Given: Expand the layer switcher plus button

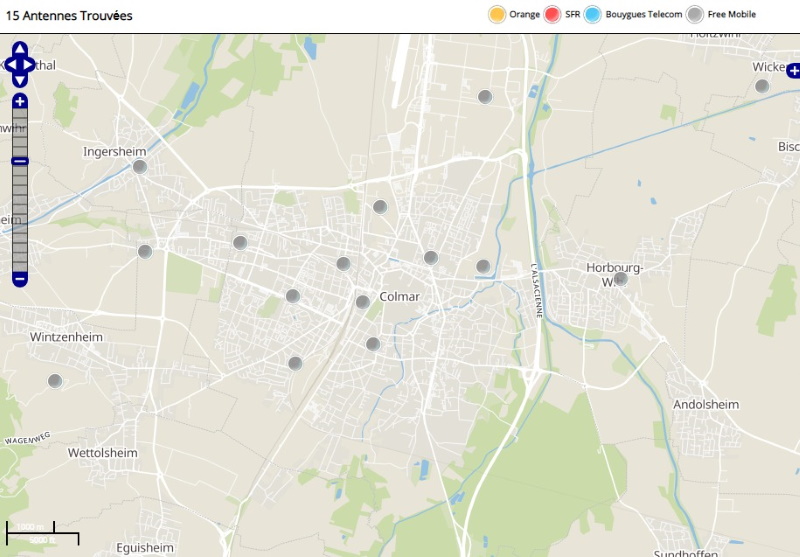Looking at the screenshot, I should (793, 70).
